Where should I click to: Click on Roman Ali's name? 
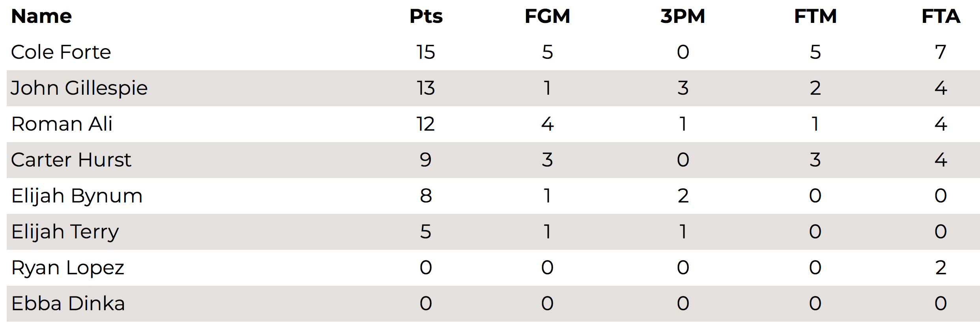[x=62, y=124]
